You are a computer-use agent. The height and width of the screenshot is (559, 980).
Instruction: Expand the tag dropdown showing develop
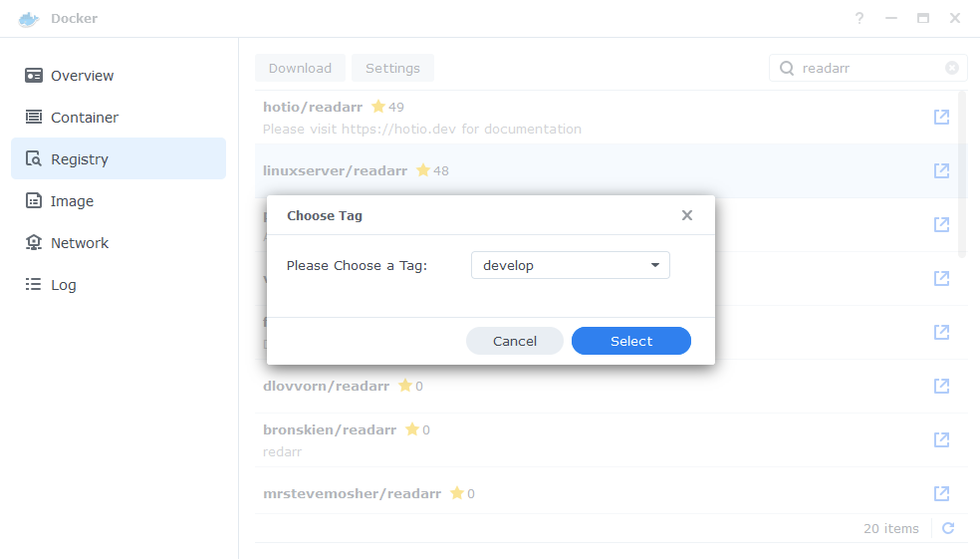[x=570, y=265]
